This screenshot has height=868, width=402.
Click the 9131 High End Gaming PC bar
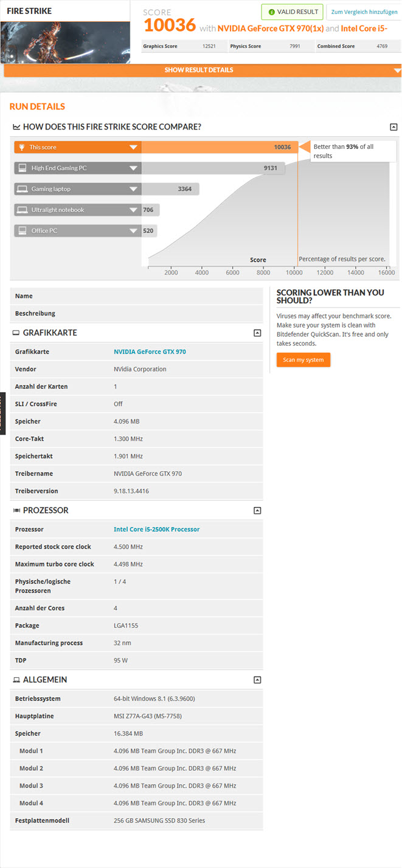pyautogui.click(x=213, y=168)
